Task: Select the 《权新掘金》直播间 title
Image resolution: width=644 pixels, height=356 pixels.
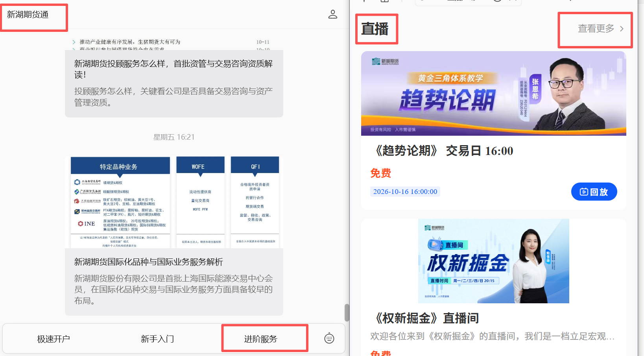Action: click(424, 318)
